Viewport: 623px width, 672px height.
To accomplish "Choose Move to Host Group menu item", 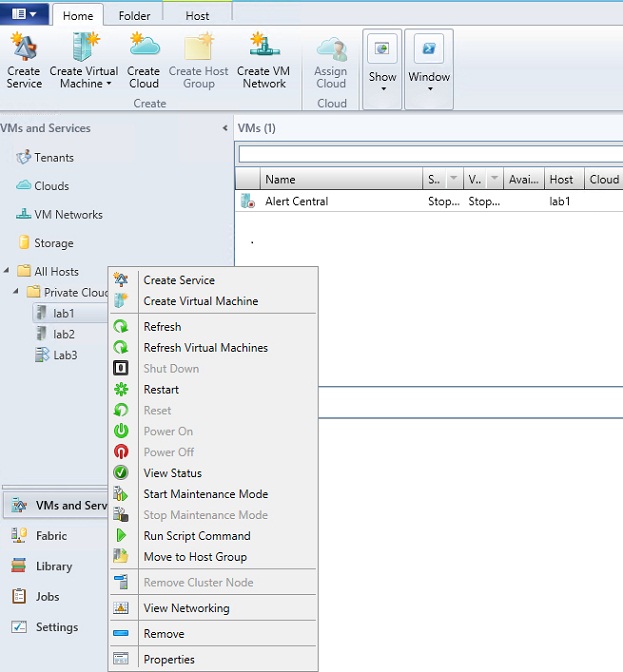I will [x=214, y=556].
